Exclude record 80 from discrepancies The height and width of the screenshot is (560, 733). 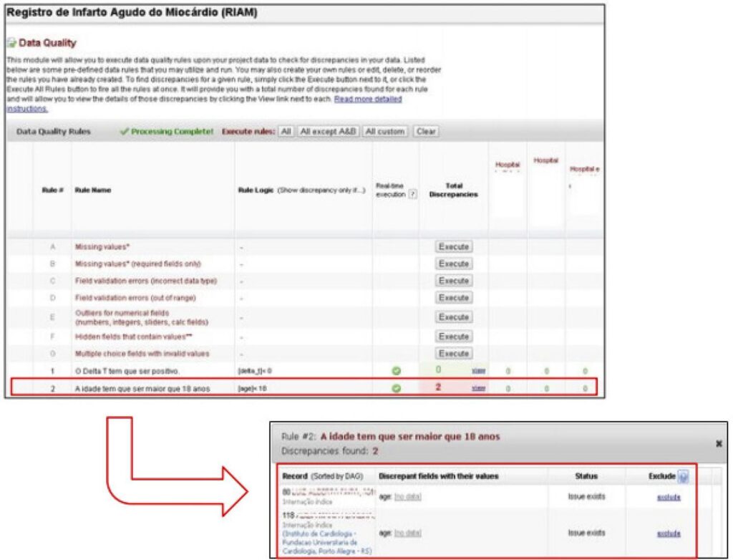(x=669, y=497)
